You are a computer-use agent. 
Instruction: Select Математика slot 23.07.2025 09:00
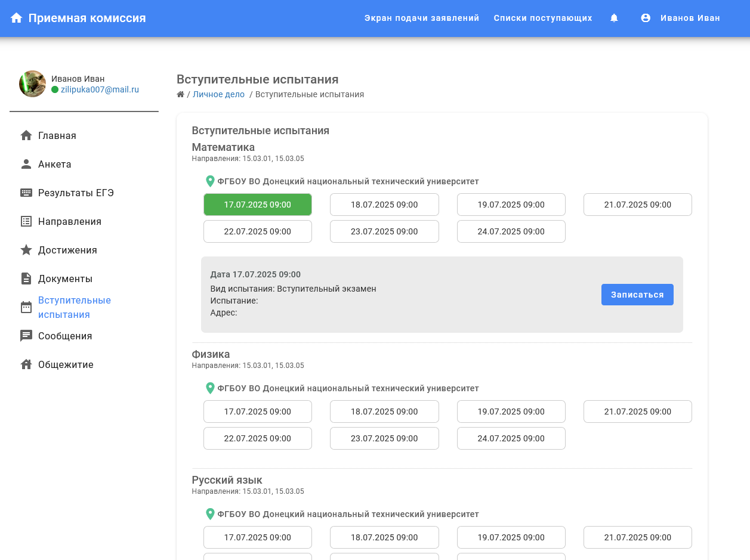(384, 231)
